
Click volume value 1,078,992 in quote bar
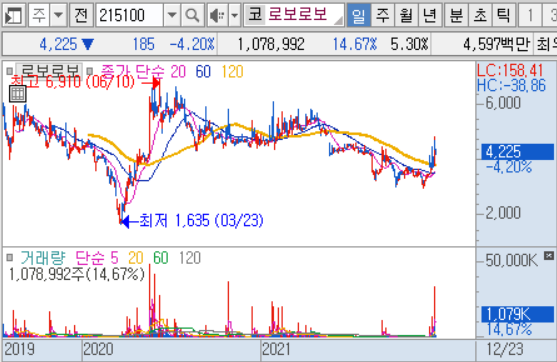click(271, 44)
